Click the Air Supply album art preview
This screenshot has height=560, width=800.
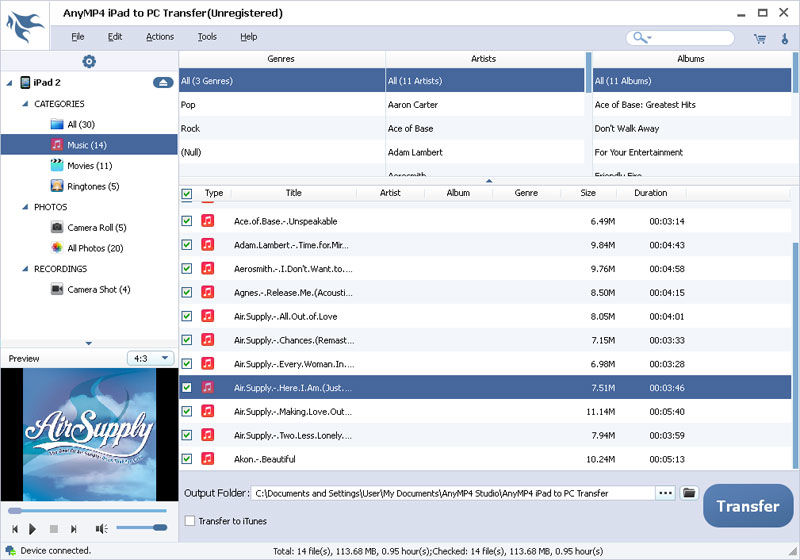89,435
